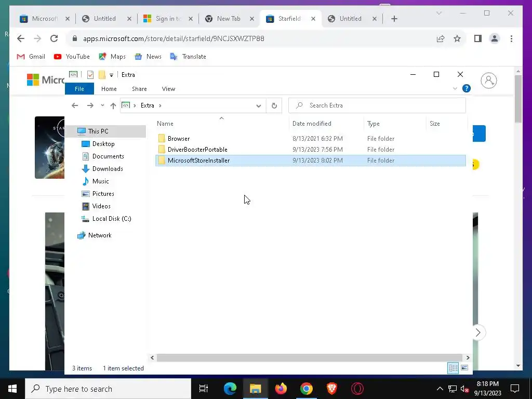The width and height of the screenshot is (532, 399).
Task: Expand the Explorer ribbon chevron
Action: tap(455, 88)
